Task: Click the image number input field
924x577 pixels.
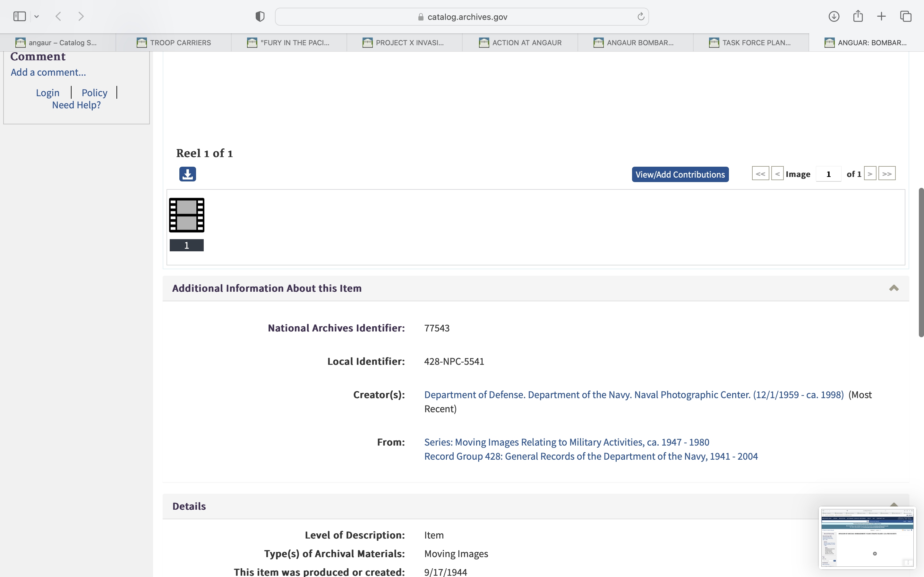Action: pyautogui.click(x=828, y=174)
